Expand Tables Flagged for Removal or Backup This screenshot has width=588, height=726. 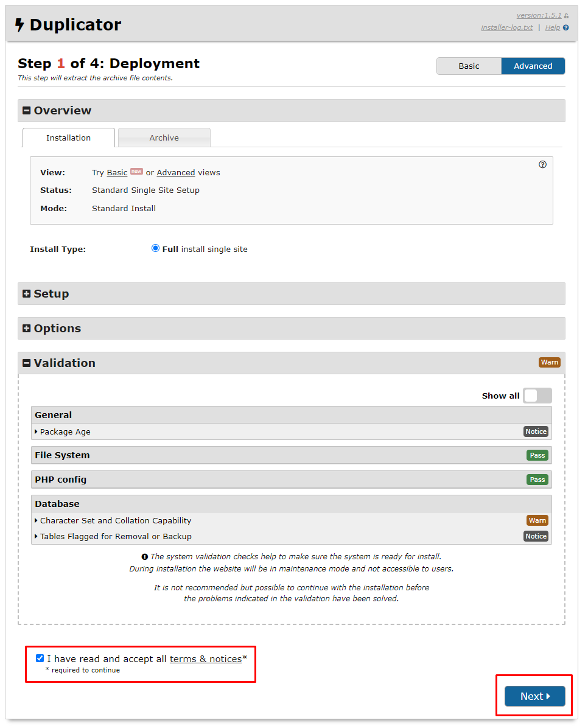291,536
